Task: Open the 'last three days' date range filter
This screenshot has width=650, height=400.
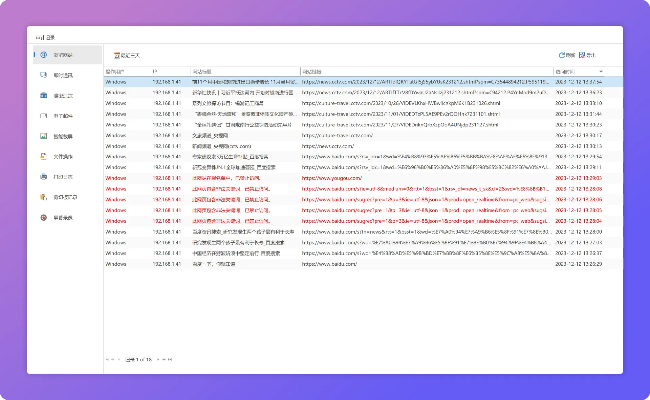Action: point(133,54)
